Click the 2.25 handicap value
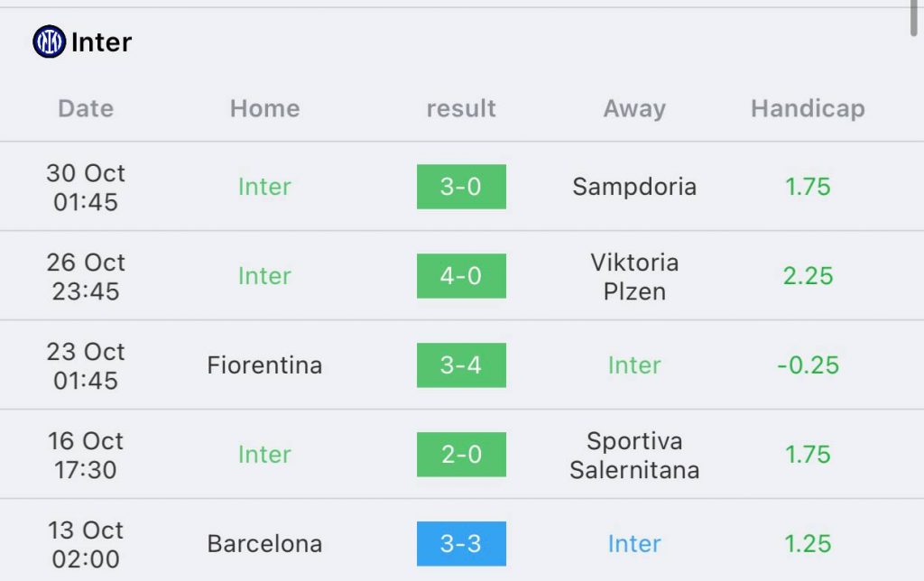Screen dimensions: 924x581 (x=808, y=276)
